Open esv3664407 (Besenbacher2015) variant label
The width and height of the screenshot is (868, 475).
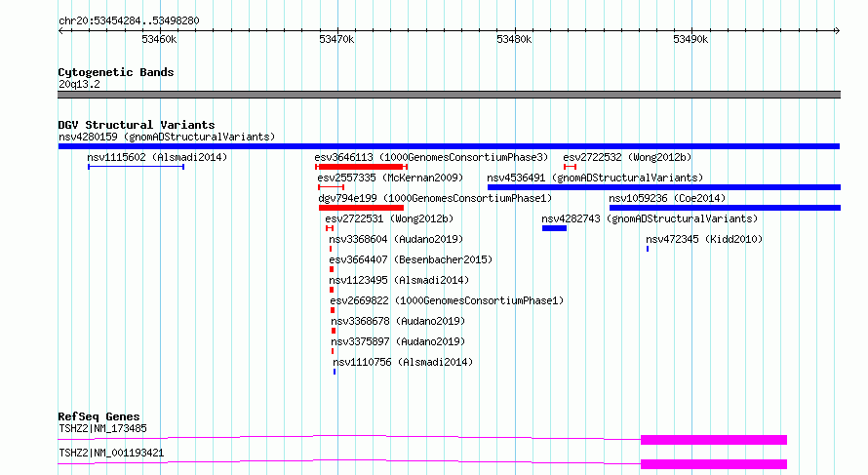[411, 259]
